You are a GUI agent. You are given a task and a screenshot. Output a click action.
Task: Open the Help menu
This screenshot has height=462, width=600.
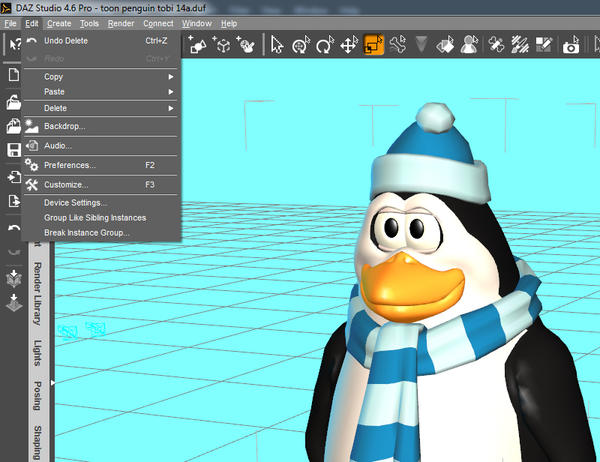tap(229, 24)
